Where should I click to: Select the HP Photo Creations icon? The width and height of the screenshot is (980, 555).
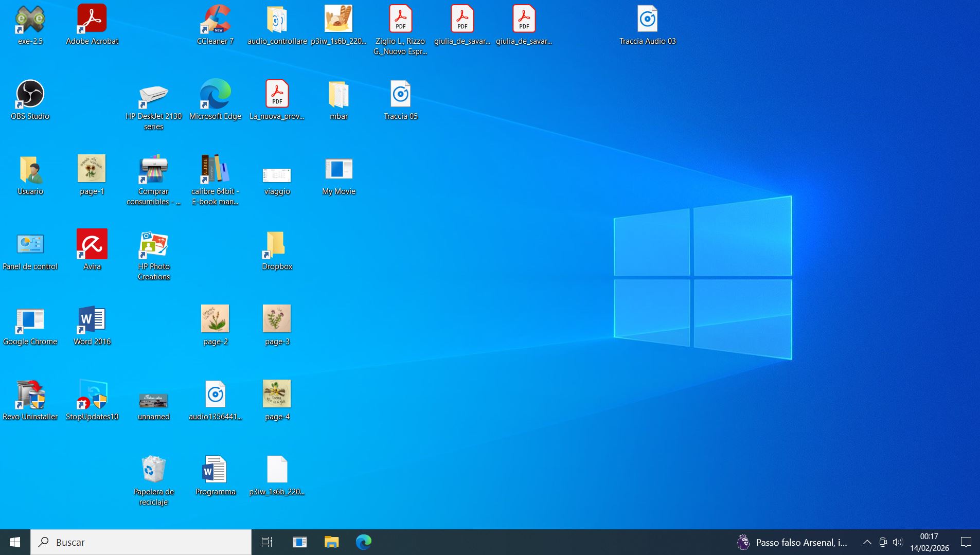(153, 244)
